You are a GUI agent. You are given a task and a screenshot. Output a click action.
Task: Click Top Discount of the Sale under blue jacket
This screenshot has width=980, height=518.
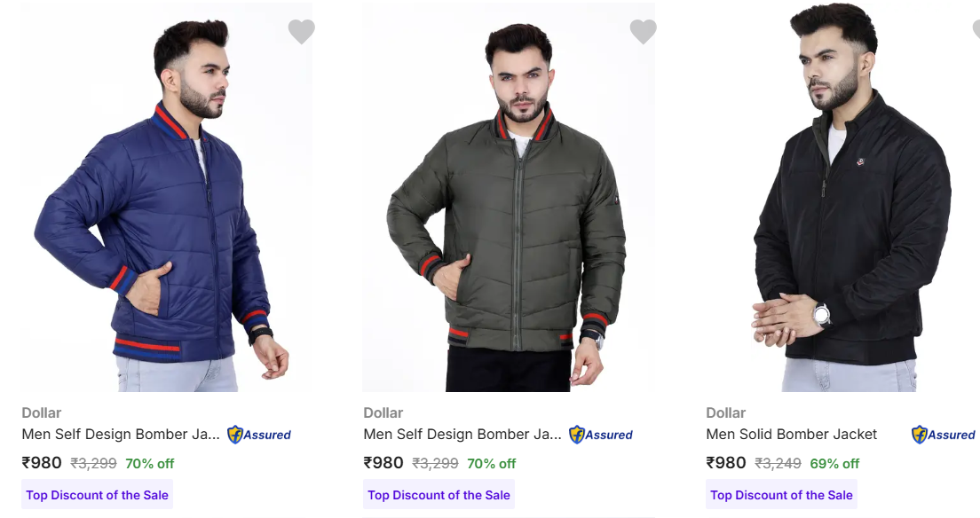97,495
